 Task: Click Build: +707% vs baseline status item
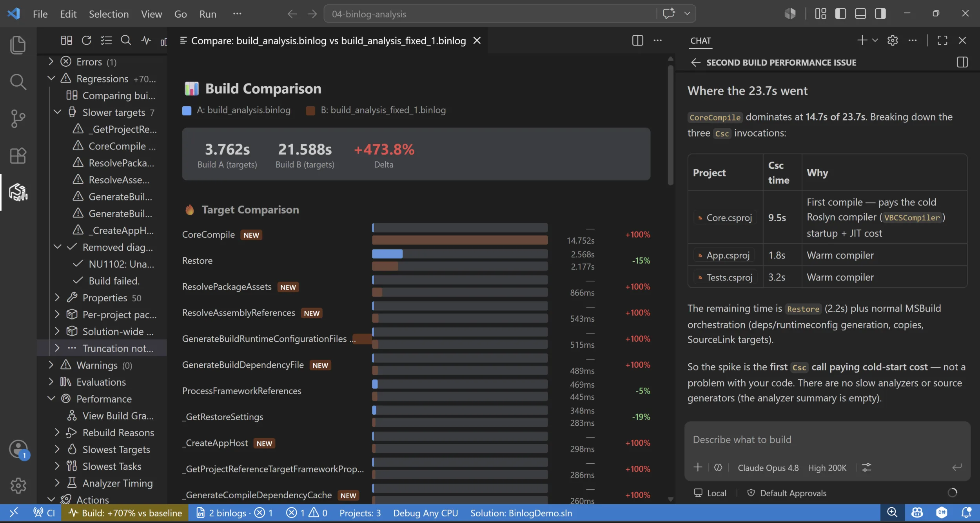(x=125, y=513)
